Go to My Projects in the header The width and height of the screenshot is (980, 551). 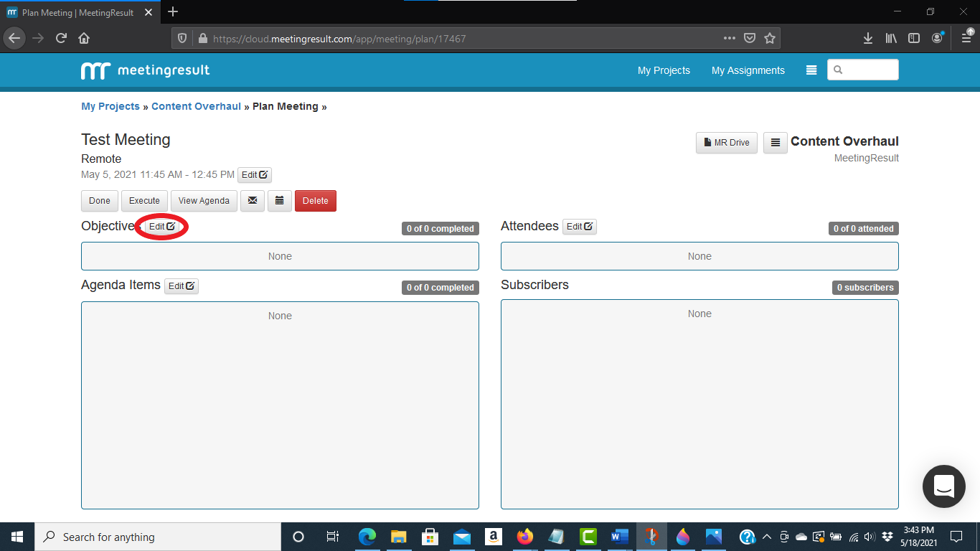pyautogui.click(x=664, y=70)
